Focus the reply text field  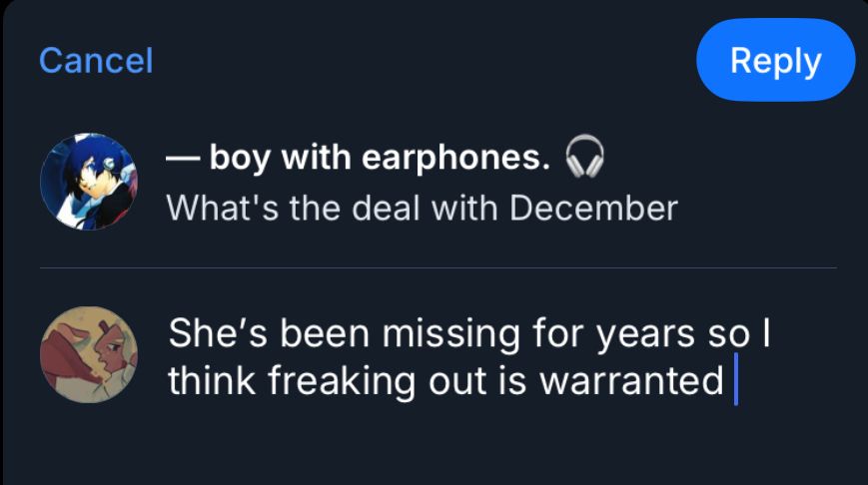(x=469, y=357)
